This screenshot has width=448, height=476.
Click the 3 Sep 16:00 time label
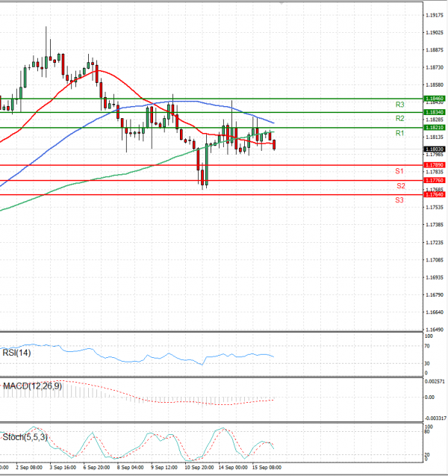[63, 468]
